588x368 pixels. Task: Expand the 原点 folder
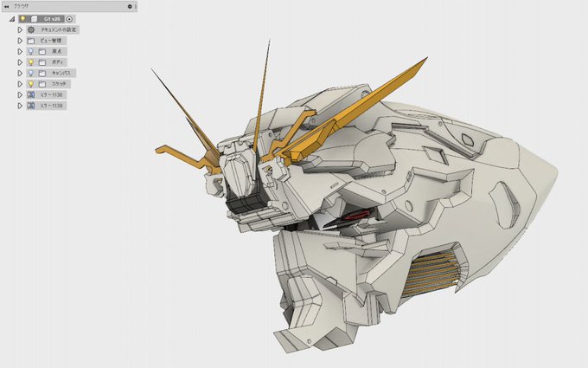coord(20,51)
